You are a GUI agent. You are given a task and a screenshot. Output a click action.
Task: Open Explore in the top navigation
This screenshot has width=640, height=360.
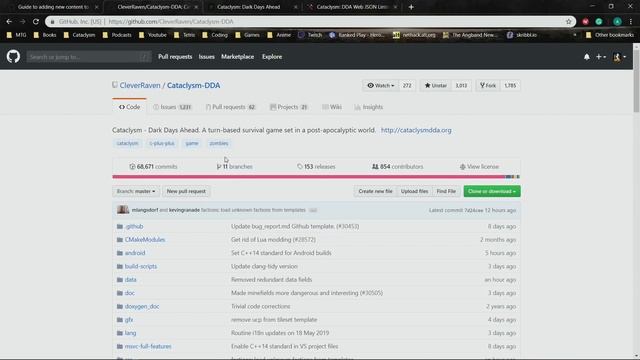click(272, 57)
